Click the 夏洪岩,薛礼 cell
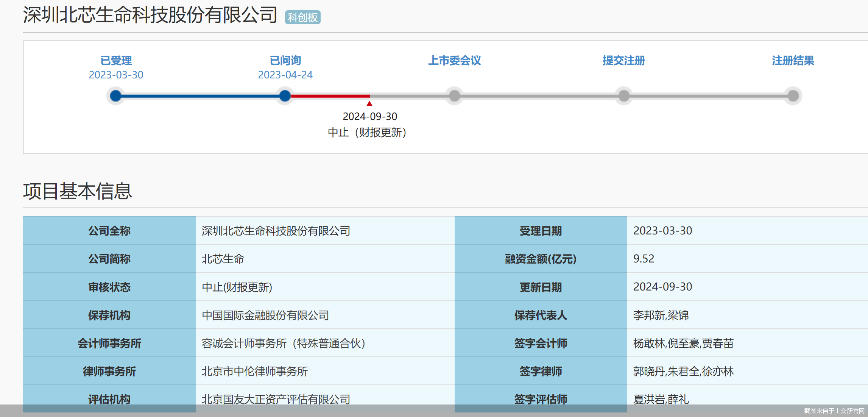 point(747,399)
